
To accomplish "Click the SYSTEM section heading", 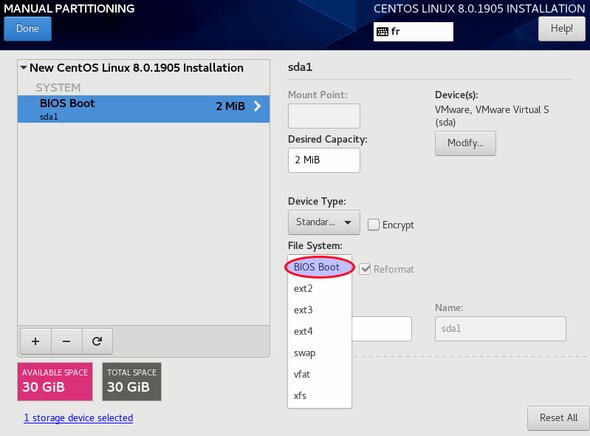I will tap(58, 88).
